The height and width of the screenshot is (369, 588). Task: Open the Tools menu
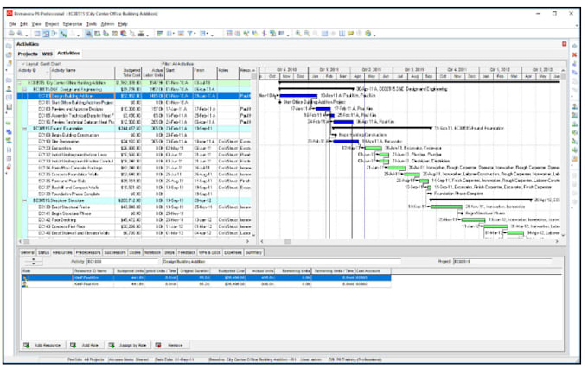[92, 24]
